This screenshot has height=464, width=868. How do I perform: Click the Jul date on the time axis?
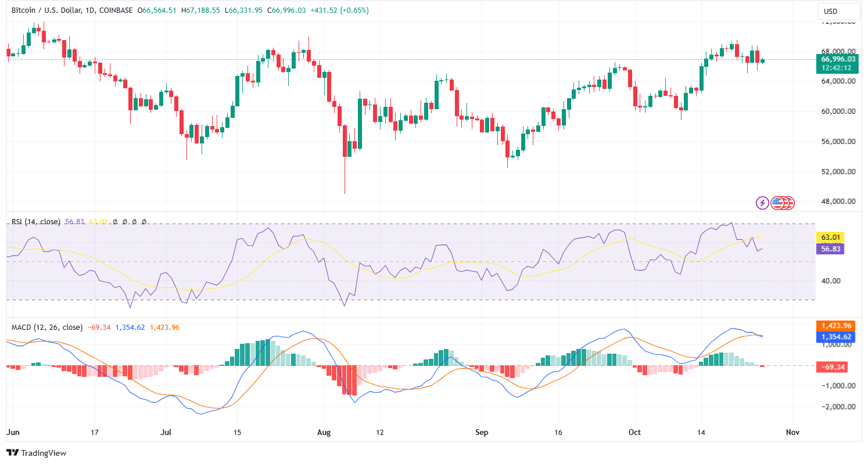pos(166,433)
